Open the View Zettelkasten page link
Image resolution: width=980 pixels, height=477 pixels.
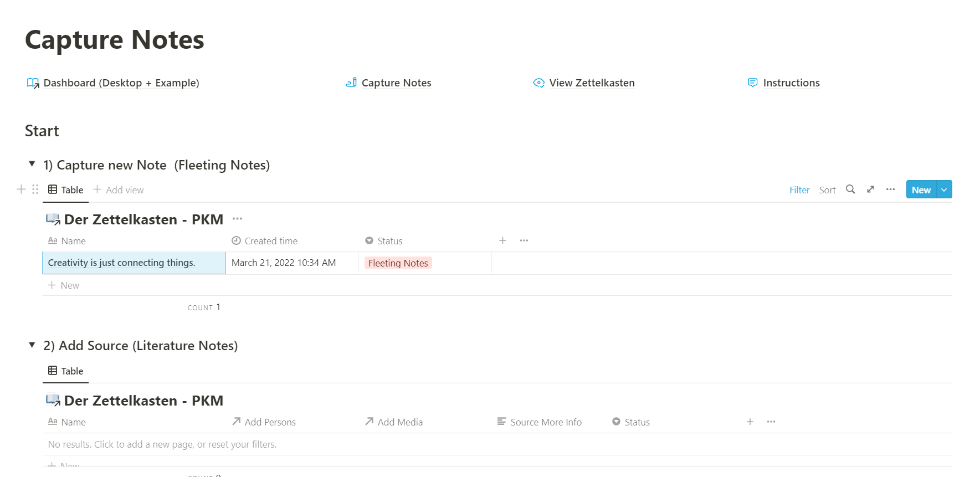point(591,83)
